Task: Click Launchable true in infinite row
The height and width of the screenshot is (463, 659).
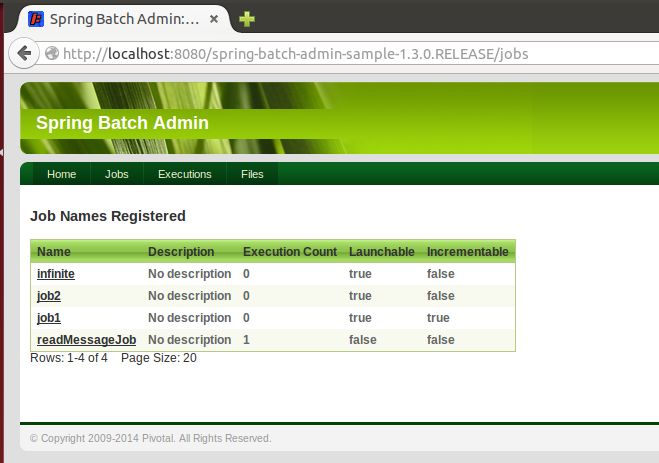Action: pos(360,274)
